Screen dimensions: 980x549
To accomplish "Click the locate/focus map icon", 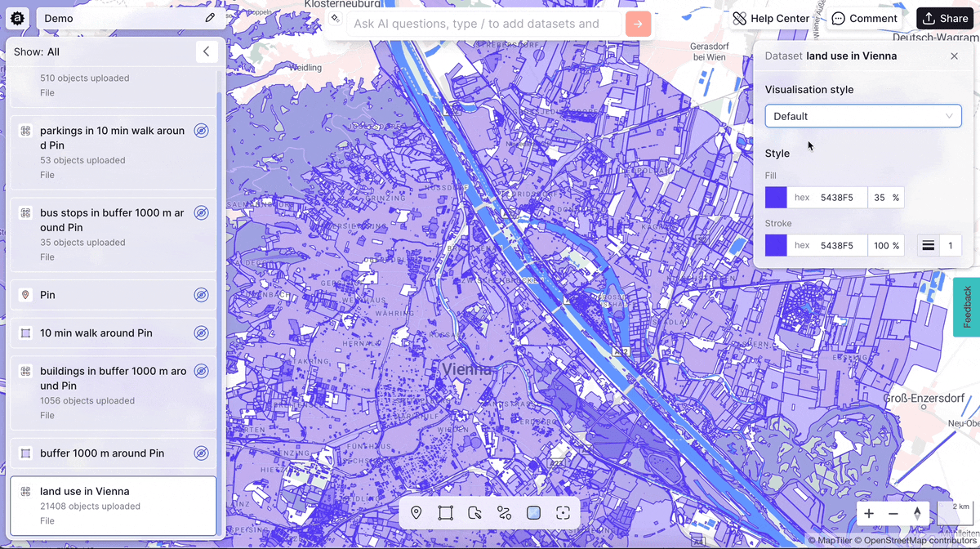I will pos(563,512).
